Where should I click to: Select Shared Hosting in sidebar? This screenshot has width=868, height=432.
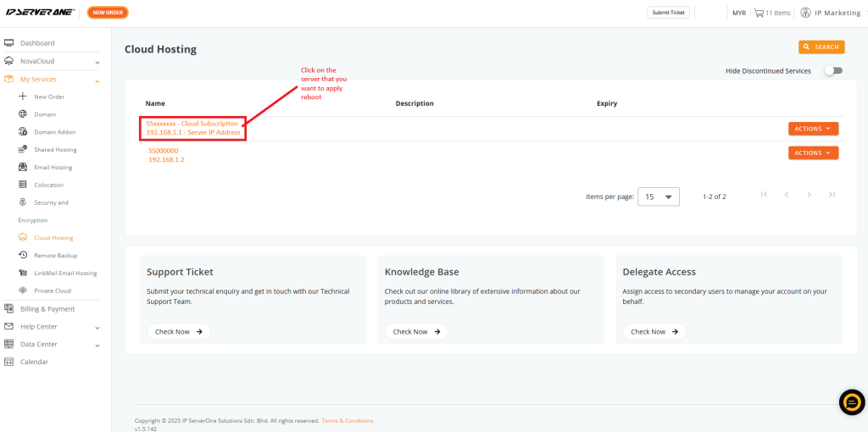[55, 150]
